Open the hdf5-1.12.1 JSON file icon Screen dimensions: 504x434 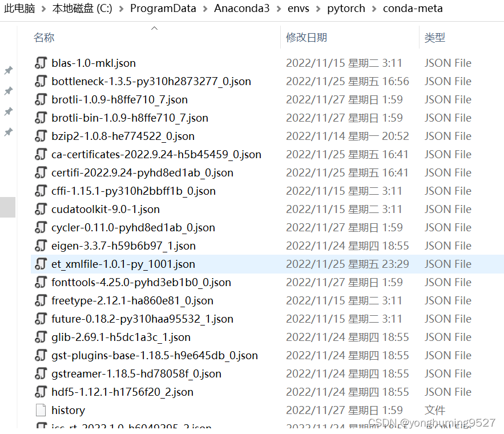41,392
